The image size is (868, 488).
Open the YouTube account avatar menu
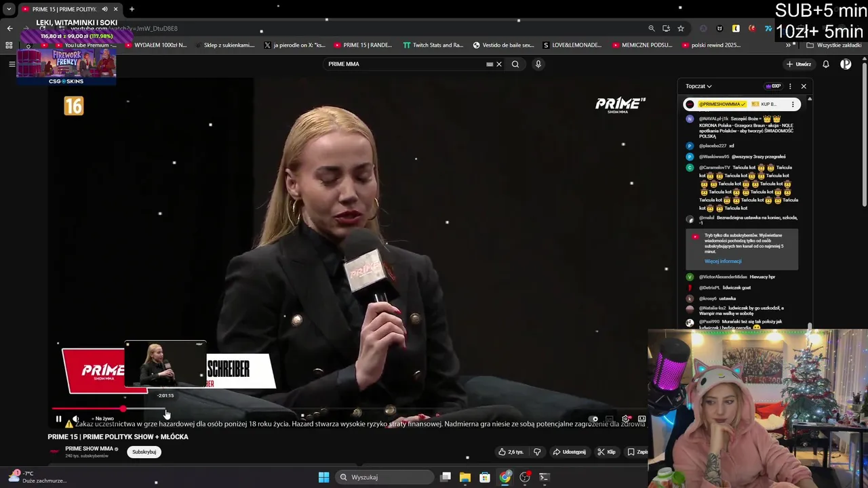846,64
